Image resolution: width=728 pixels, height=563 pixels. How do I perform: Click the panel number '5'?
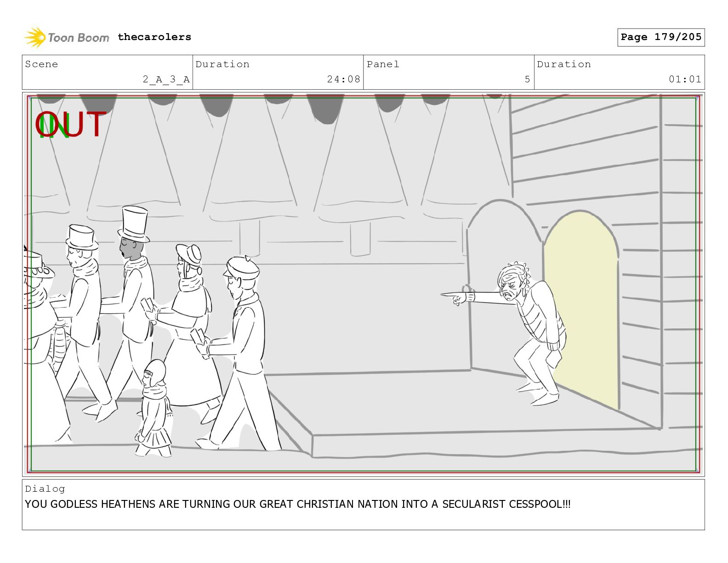[528, 79]
